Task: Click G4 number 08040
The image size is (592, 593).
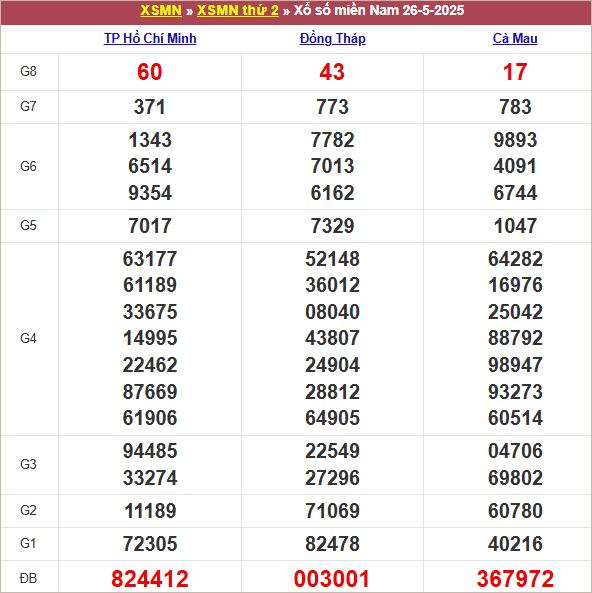Action: click(332, 312)
